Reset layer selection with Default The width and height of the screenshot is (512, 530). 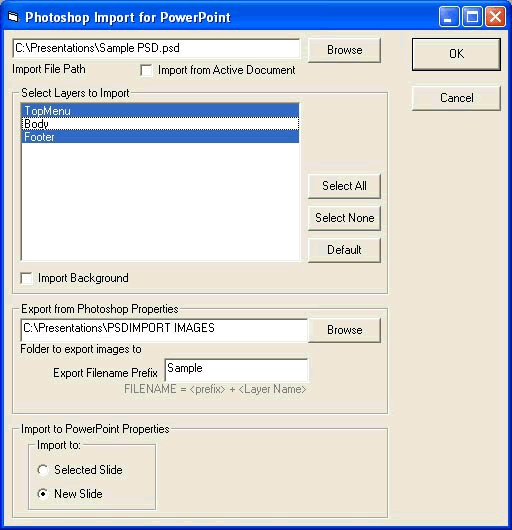pyautogui.click(x=344, y=250)
